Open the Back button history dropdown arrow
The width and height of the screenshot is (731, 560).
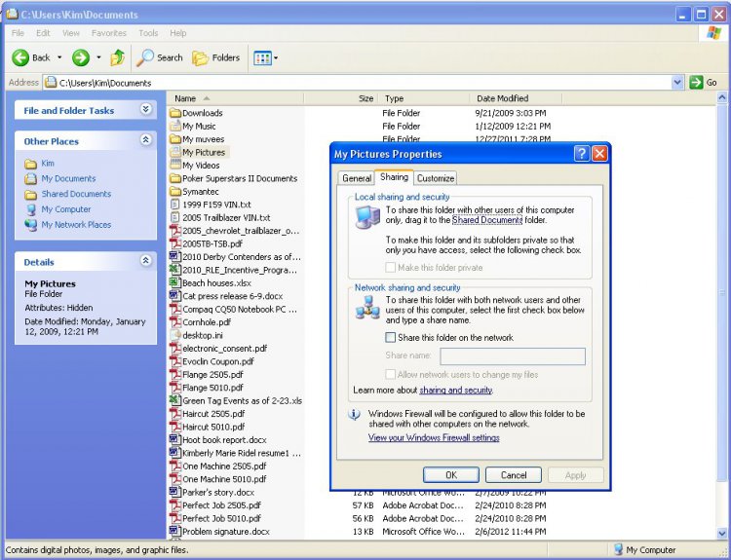tap(59, 57)
